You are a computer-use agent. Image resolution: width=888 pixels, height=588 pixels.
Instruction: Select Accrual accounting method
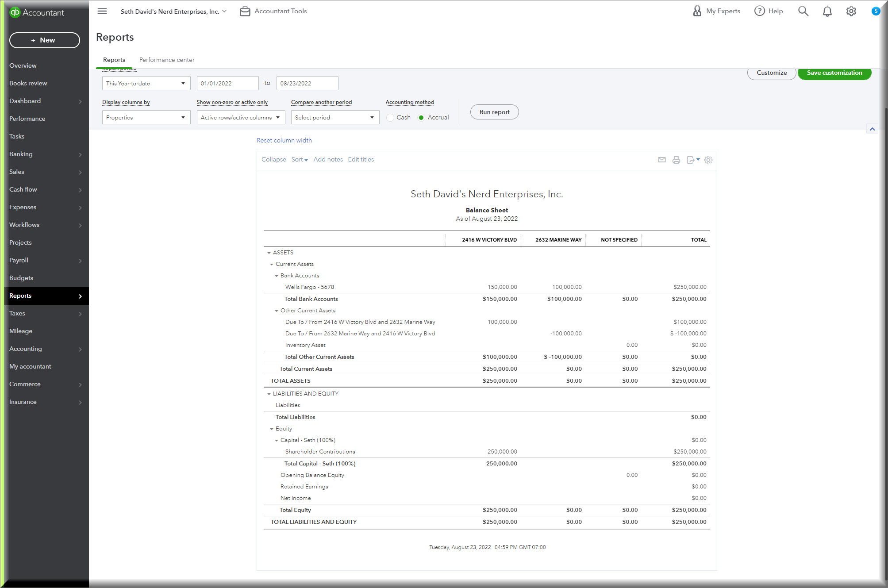pyautogui.click(x=421, y=117)
